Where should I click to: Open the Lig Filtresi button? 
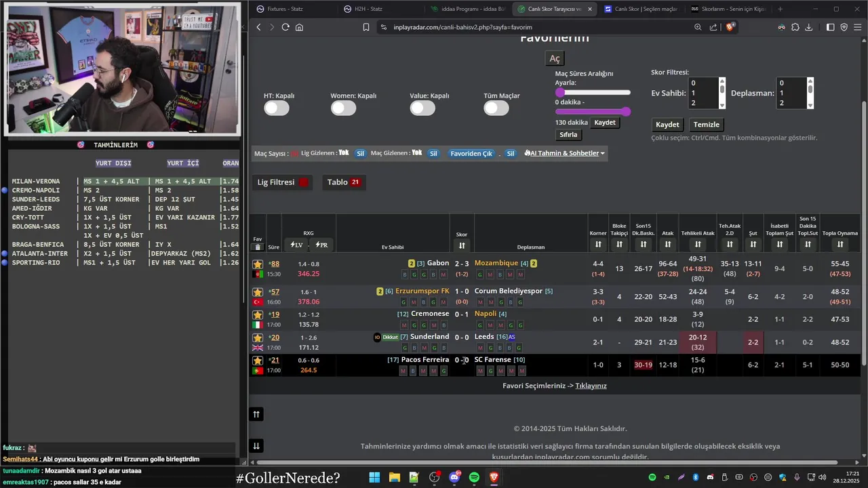pyautogui.click(x=282, y=182)
